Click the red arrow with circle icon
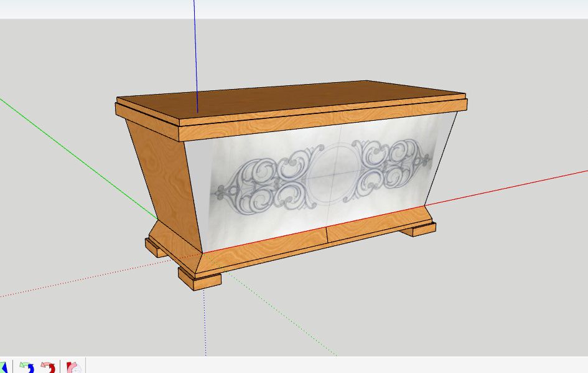 [73, 367]
